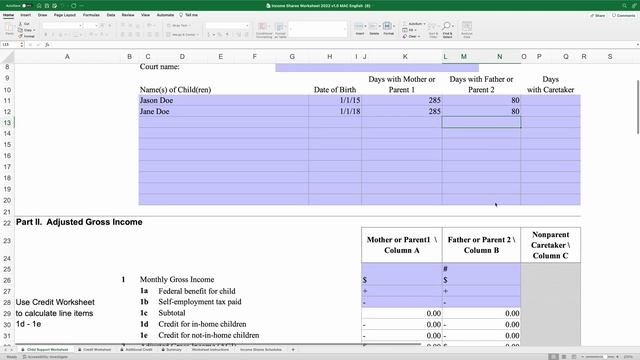Open the number format dropdown
The image size is (640, 360).
click(247, 25)
